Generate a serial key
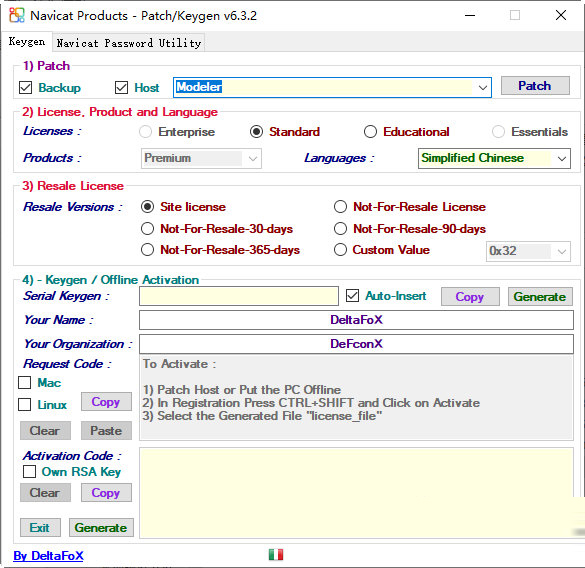Viewport: 585px width, 568px height. point(540,297)
